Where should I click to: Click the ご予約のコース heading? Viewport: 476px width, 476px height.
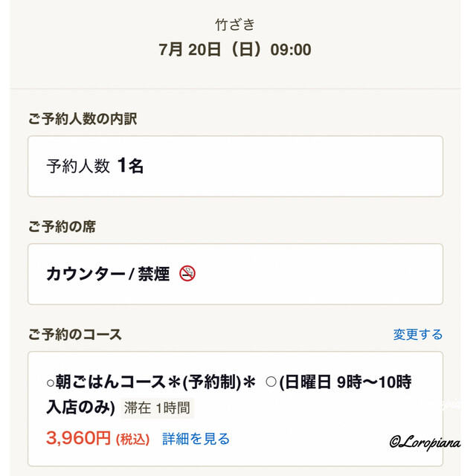coord(74,335)
